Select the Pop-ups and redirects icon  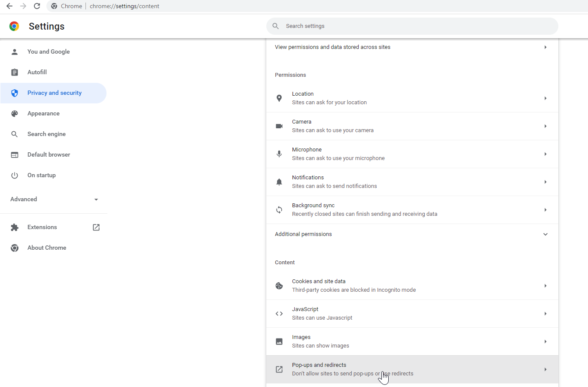click(x=279, y=369)
